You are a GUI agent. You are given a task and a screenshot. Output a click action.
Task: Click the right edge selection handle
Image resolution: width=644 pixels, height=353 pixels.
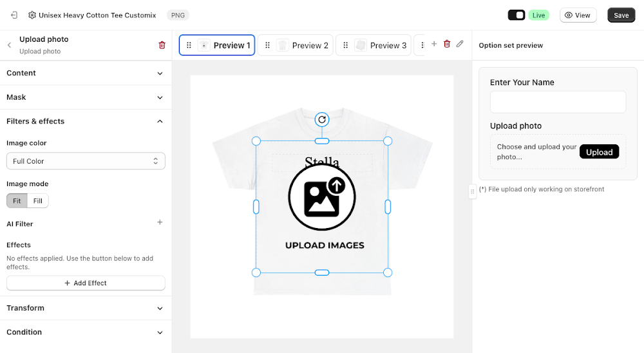click(x=388, y=207)
